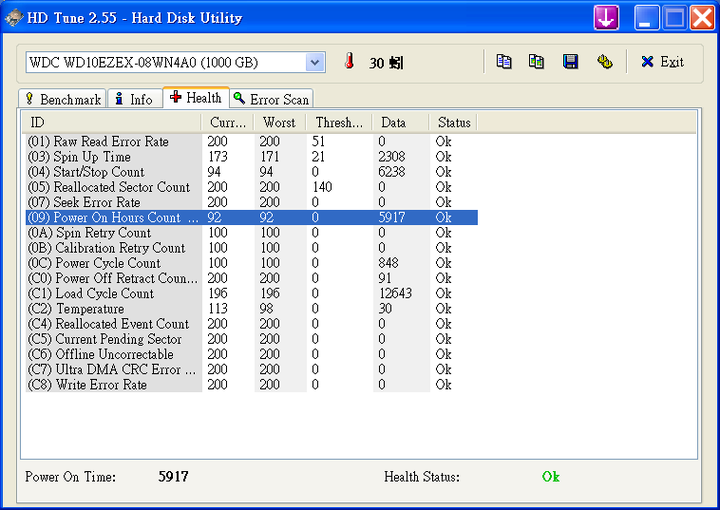Select the (C0) Power Off Retract Count row
The height and width of the screenshot is (510, 720).
(x=252, y=278)
